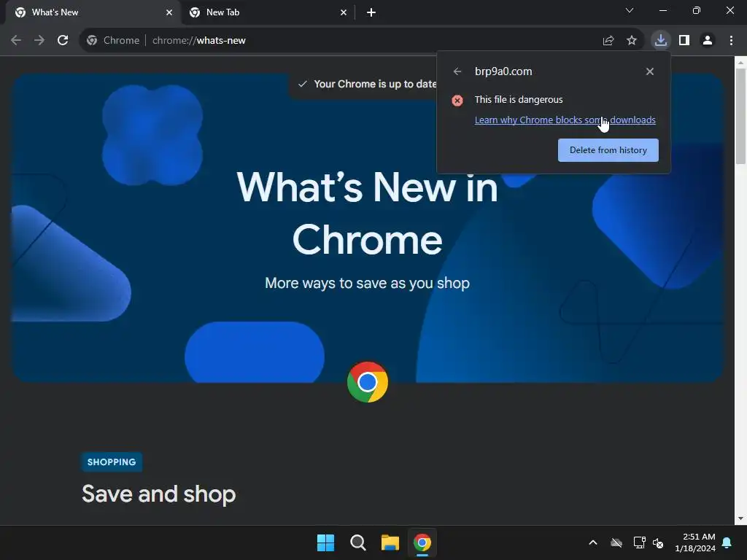Open the Windows Start menu
Image resolution: width=747 pixels, height=560 pixels.
[x=326, y=542]
